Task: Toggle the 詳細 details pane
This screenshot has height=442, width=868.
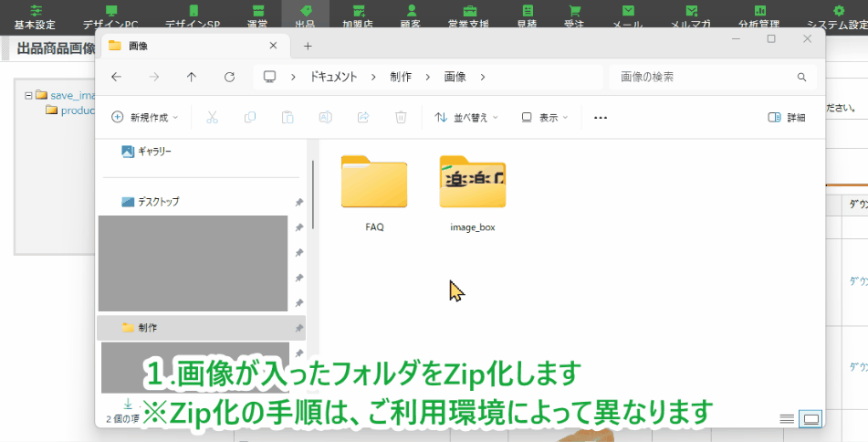Action: (787, 118)
